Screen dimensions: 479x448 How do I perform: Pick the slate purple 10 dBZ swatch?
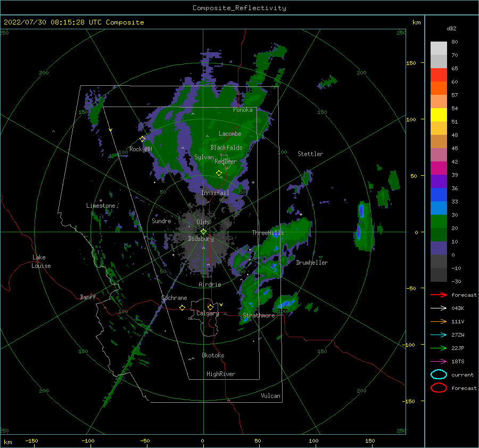coord(439,248)
